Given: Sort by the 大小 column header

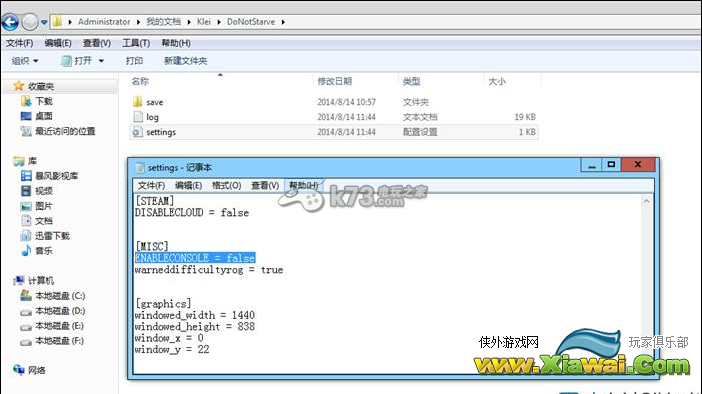Looking at the screenshot, I should 497,81.
